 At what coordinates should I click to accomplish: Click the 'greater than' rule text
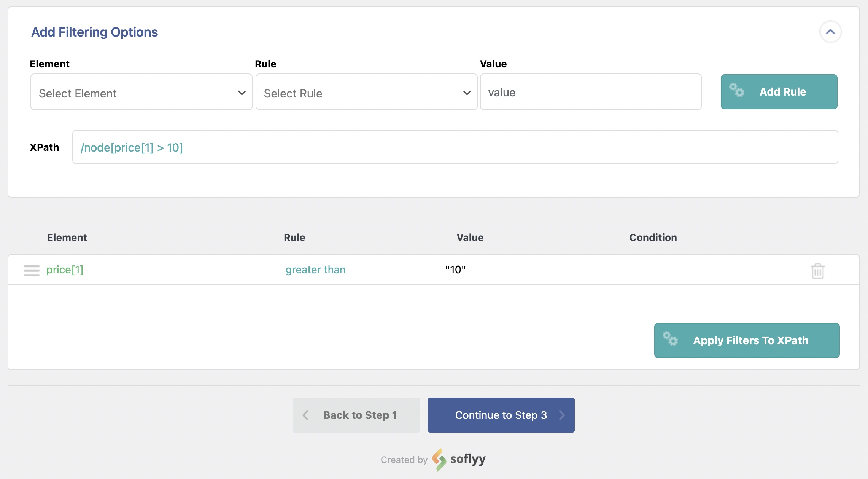pyautogui.click(x=315, y=270)
